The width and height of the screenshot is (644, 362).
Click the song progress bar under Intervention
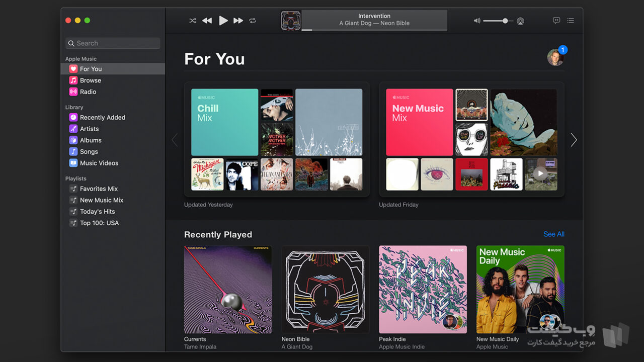(x=374, y=30)
